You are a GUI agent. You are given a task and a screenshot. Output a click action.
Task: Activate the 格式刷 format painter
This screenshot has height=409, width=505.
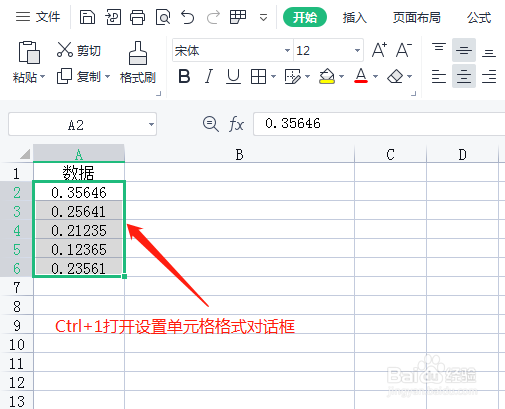click(x=138, y=63)
